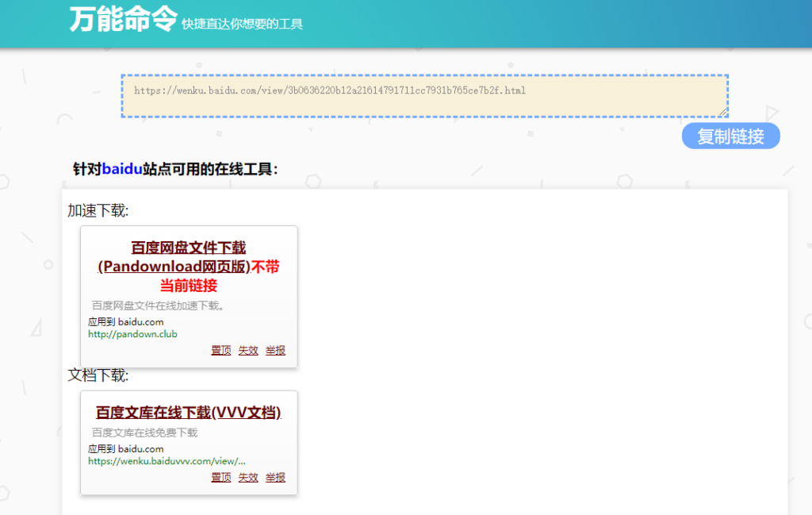The image size is (812, 515).
Task: Click the 快捷直达你想要的工具 tagline
Action: [x=242, y=24]
